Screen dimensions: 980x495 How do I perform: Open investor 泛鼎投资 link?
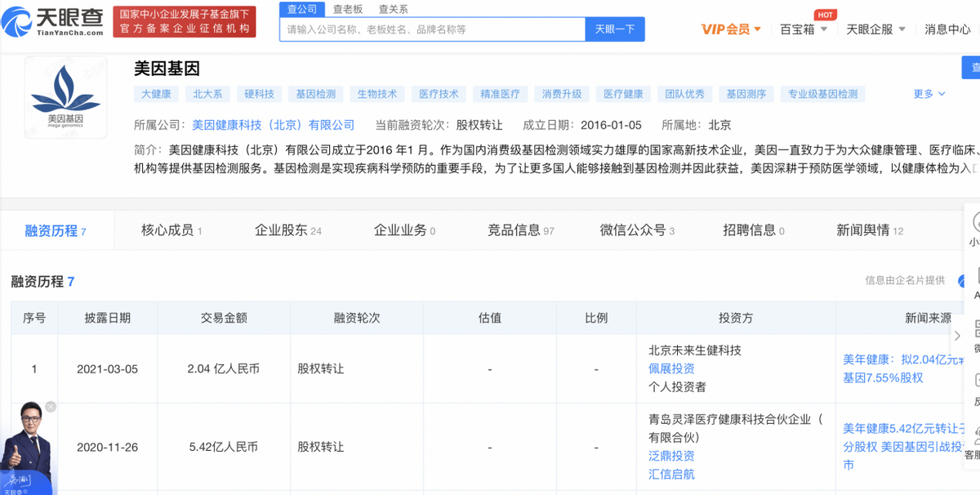pyautogui.click(x=671, y=456)
